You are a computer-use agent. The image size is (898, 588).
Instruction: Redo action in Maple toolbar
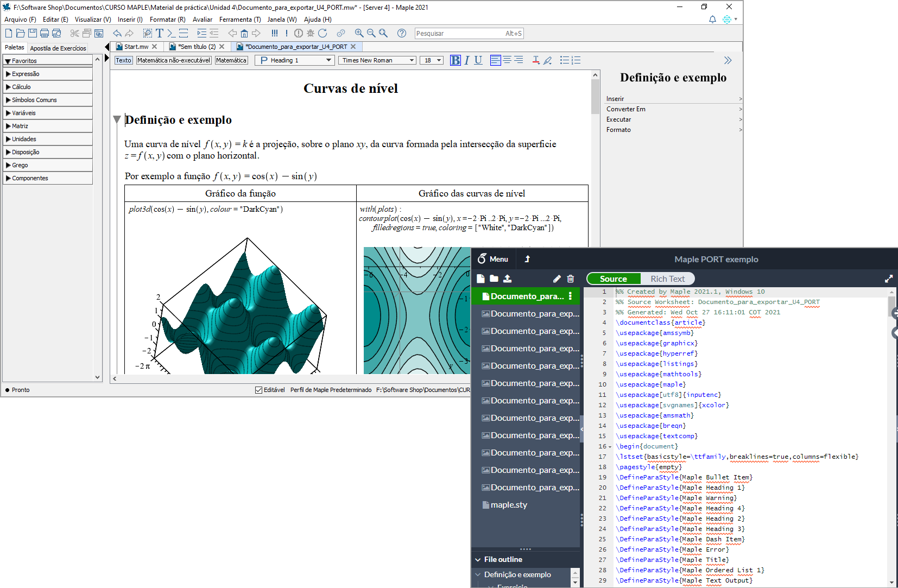point(129,33)
